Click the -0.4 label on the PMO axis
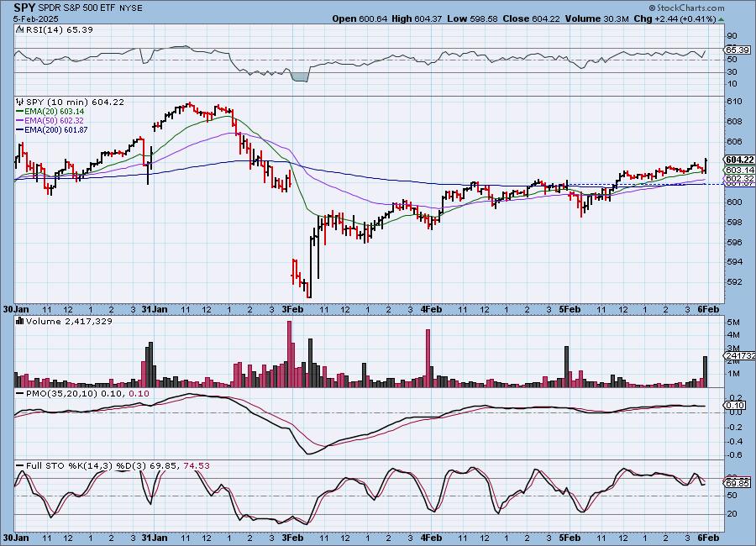This screenshot has height=546, width=756. [x=735, y=441]
